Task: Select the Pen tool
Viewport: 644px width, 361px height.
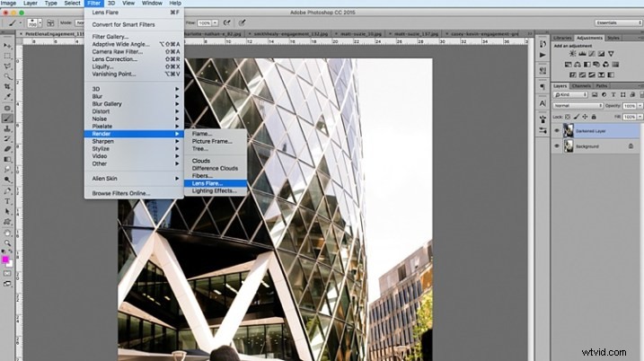Action: [x=7, y=191]
